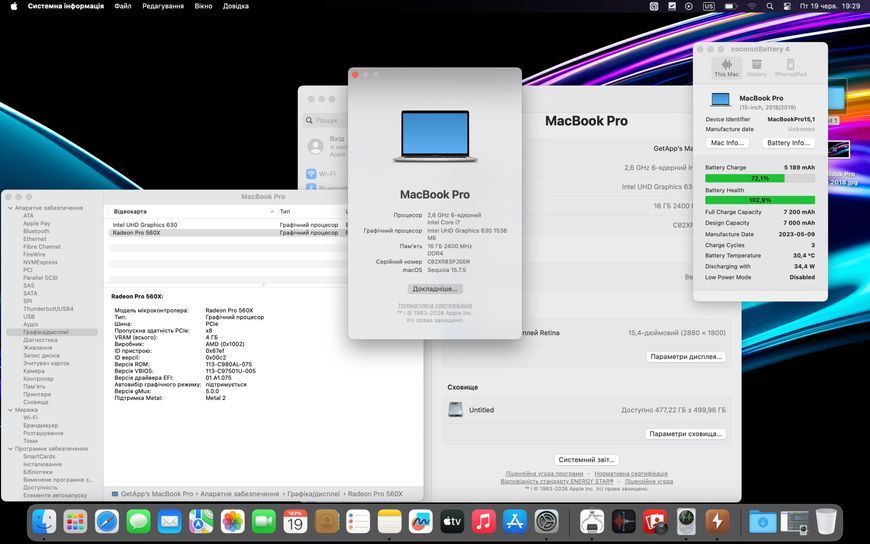
Task: Open FaceTime from the Dock
Action: [264, 522]
